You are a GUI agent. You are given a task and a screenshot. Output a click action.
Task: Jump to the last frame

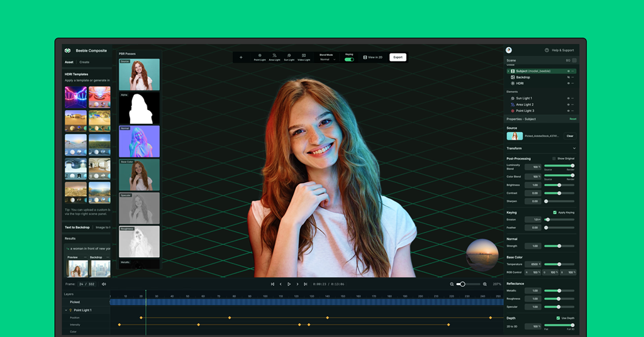[306, 284]
